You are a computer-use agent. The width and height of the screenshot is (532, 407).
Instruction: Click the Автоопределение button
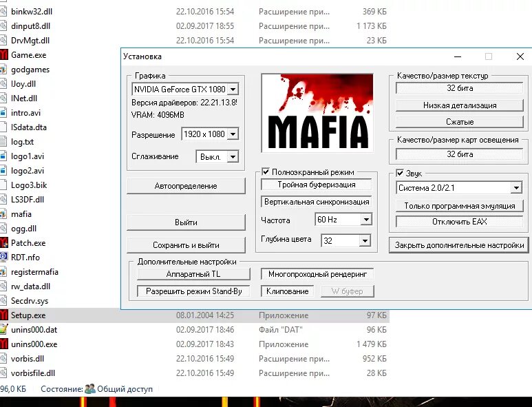pos(186,186)
